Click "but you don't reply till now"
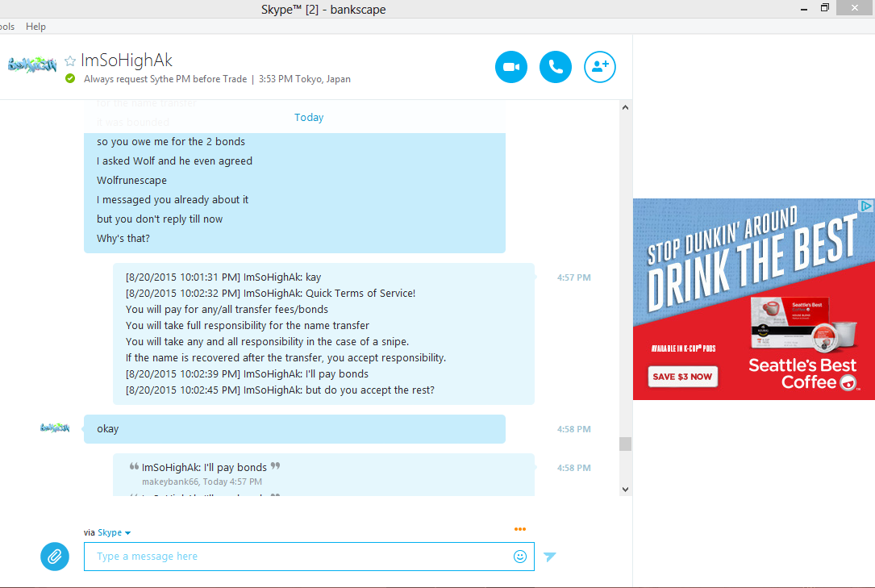Screen dimensions: 875x588 click(x=160, y=219)
